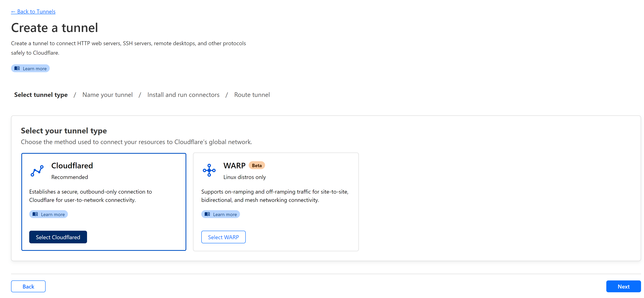Image resolution: width=644 pixels, height=298 pixels.
Task: Click the WARP network icon
Action: (x=209, y=170)
